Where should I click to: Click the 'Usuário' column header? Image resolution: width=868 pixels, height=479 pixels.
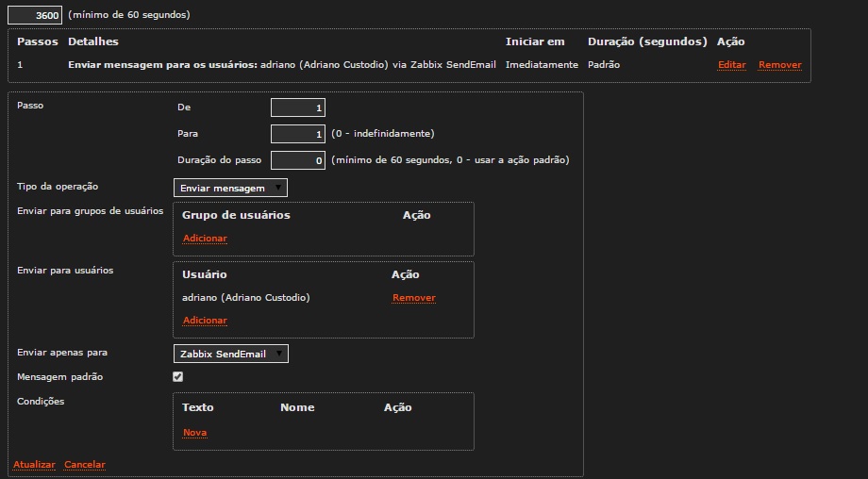pyautogui.click(x=204, y=274)
